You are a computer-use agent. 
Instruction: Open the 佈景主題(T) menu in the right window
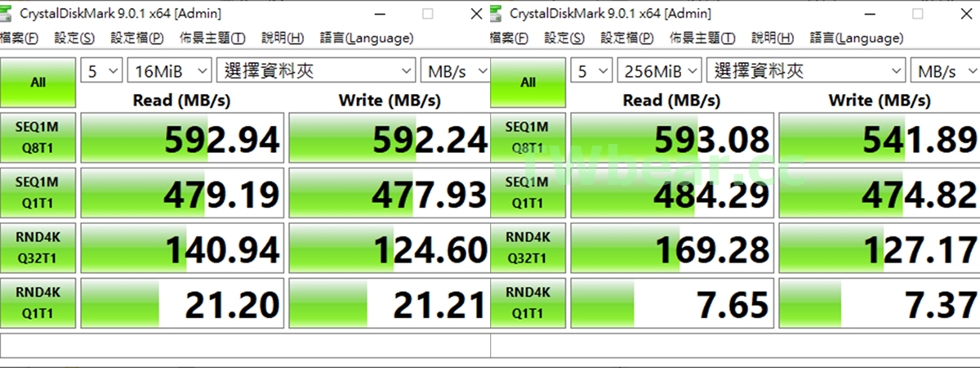click(x=702, y=38)
